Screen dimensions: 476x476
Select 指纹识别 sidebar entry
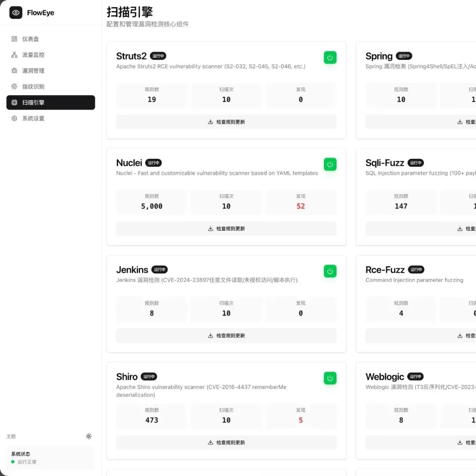pos(50,86)
